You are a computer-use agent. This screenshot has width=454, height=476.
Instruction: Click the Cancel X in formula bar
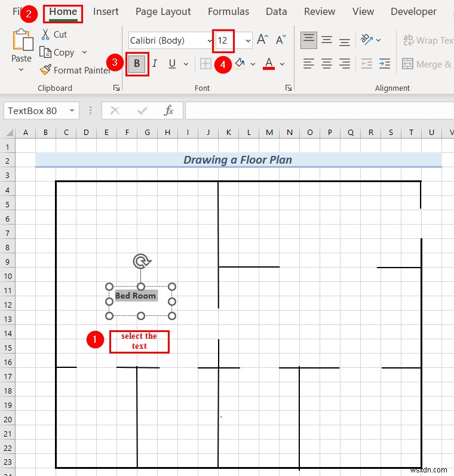coord(115,110)
